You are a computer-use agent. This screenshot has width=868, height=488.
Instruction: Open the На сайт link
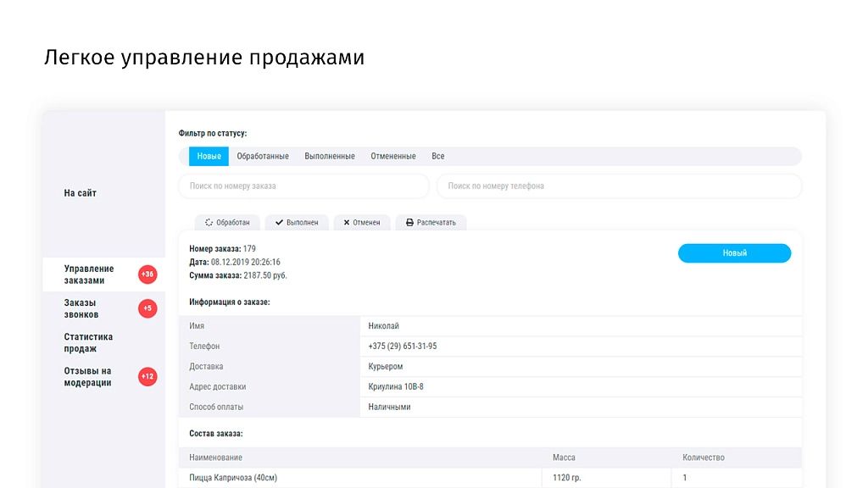click(81, 193)
